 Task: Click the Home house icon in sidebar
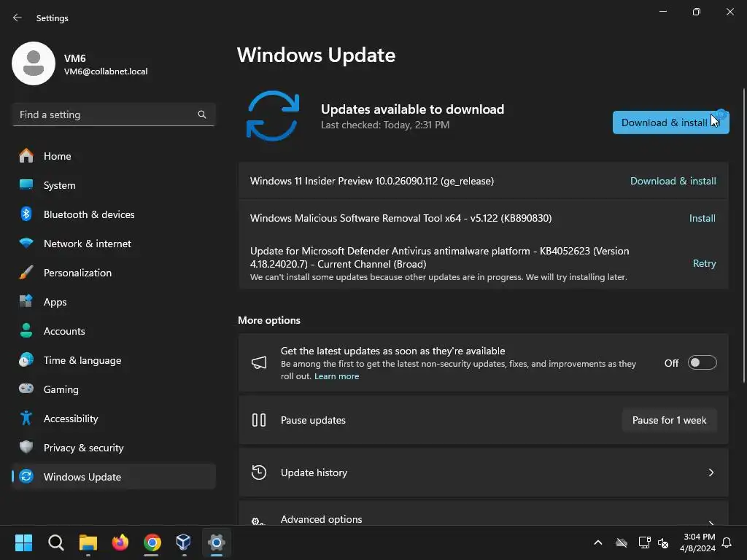(x=26, y=156)
